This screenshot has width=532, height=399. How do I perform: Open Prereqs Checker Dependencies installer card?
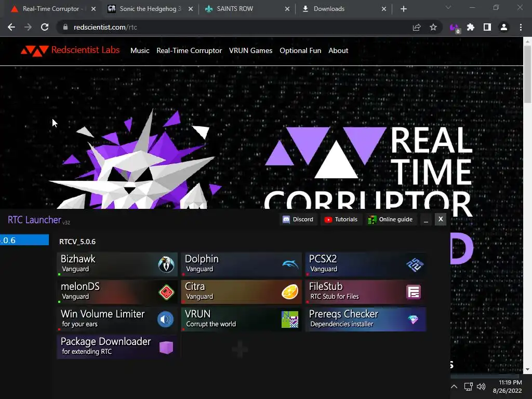(x=365, y=320)
